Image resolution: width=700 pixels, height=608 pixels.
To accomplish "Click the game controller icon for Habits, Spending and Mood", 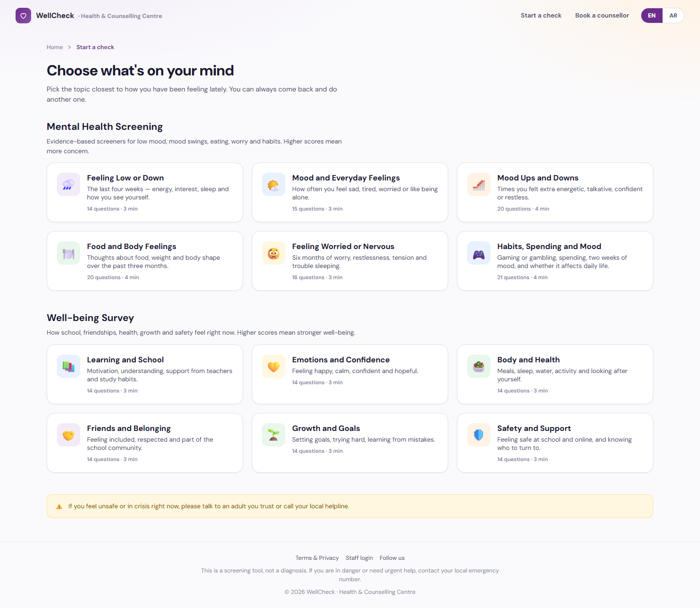I will click(479, 253).
